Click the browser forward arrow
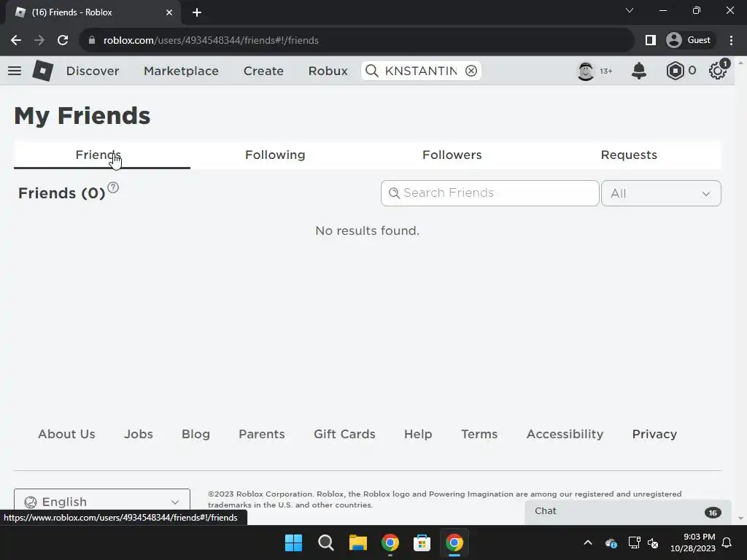 point(39,41)
